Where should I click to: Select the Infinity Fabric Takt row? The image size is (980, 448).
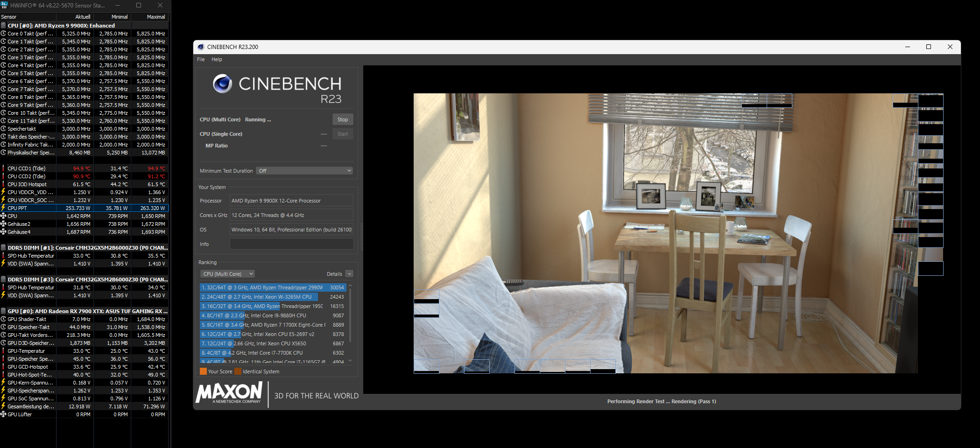[x=84, y=145]
